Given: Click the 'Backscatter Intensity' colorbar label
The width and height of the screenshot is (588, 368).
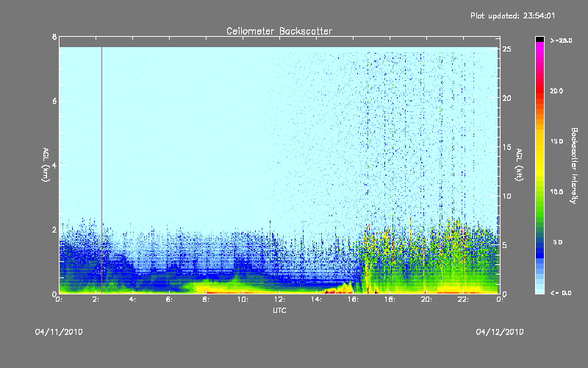Looking at the screenshot, I should coord(574,166).
